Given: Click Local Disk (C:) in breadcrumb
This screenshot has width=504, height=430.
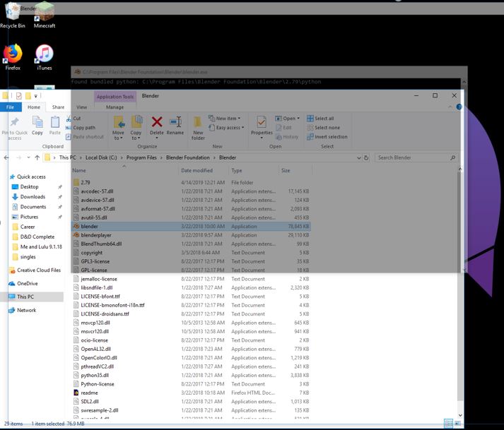Looking at the screenshot, I should tap(101, 157).
